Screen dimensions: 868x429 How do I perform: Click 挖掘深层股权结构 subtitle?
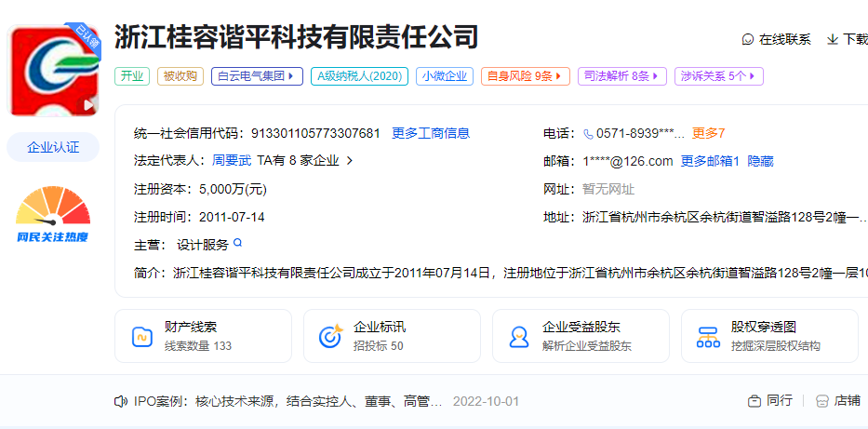(x=776, y=346)
